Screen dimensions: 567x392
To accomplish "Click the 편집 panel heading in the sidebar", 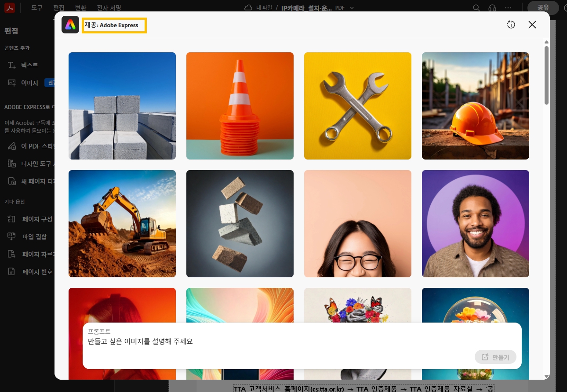I will 11,31.
